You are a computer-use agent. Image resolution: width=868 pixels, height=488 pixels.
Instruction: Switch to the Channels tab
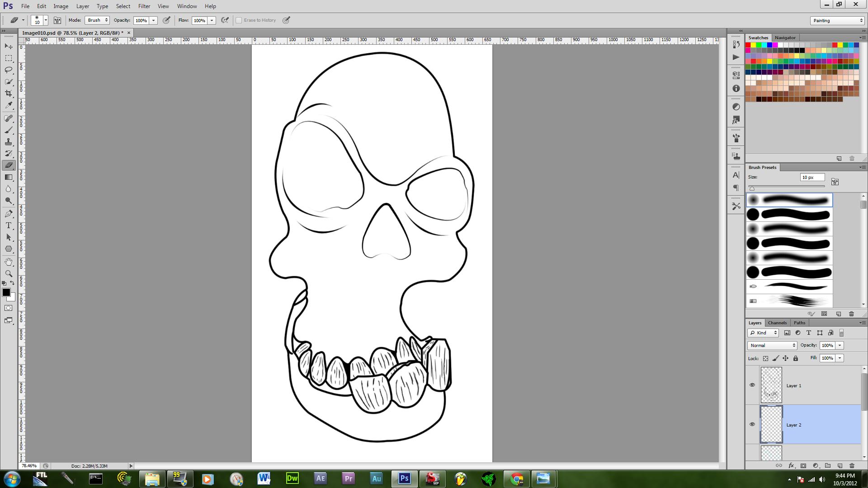click(777, 323)
